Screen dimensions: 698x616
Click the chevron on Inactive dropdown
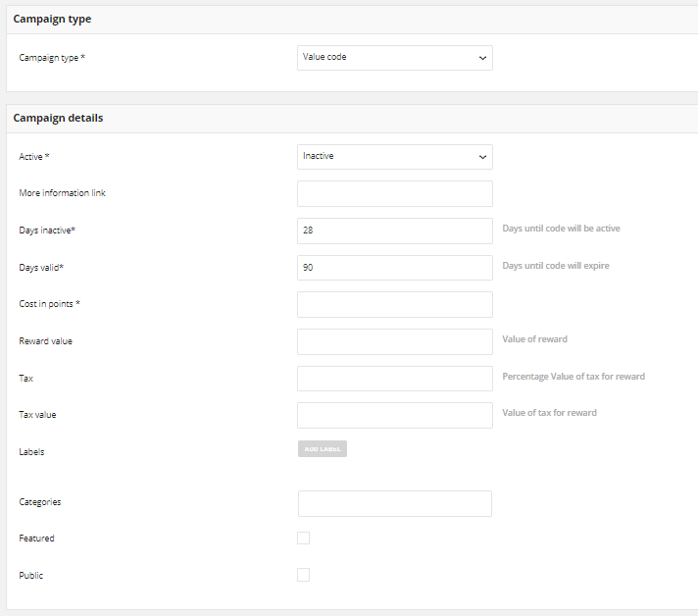coord(482,157)
